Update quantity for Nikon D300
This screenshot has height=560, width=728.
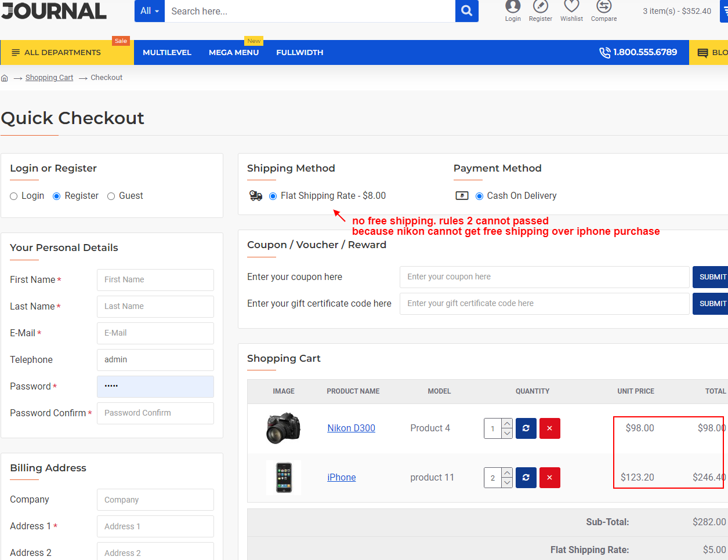pyautogui.click(x=526, y=428)
